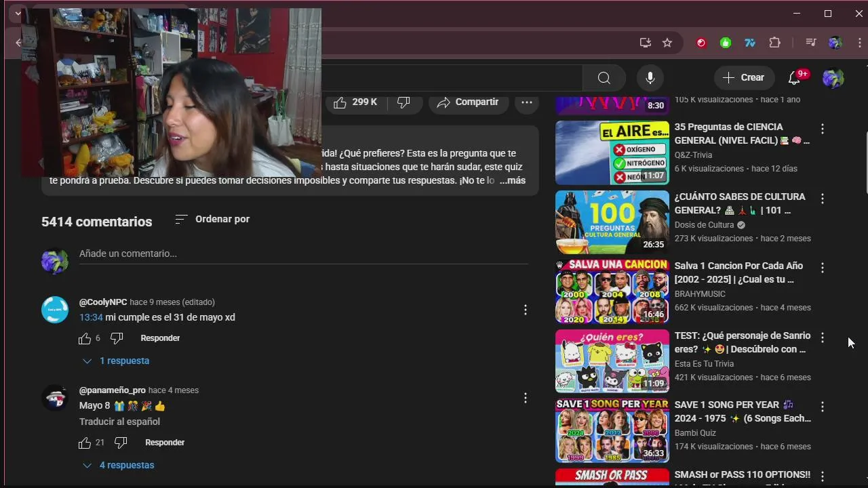Viewport: 868px width, 488px height.
Task: Open the Crear menu
Action: coord(743,78)
